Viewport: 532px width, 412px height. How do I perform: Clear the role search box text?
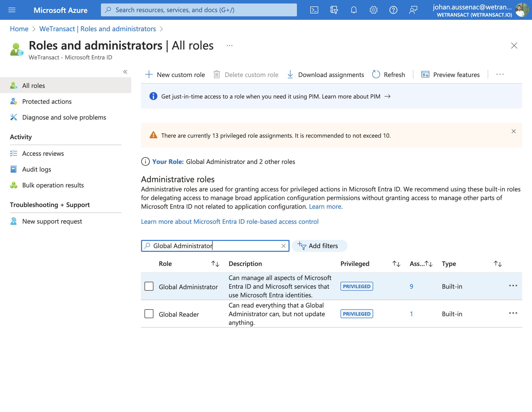pyautogui.click(x=284, y=246)
